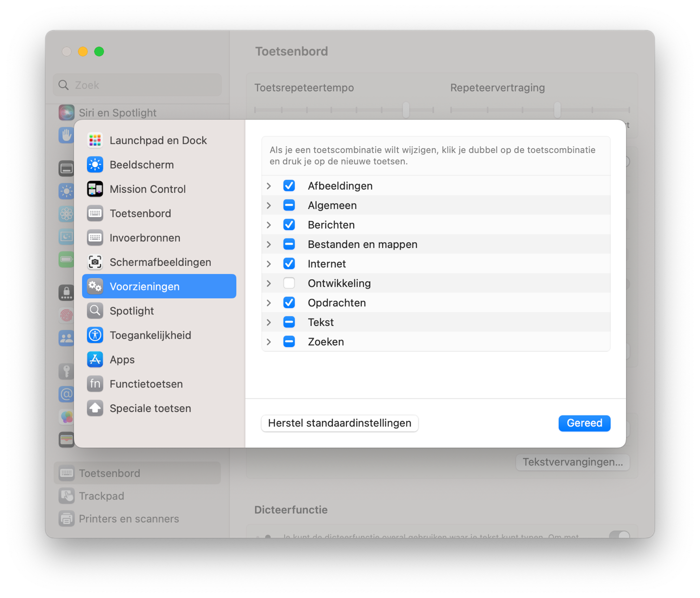Expand the Berichten group chevron

pyautogui.click(x=269, y=225)
